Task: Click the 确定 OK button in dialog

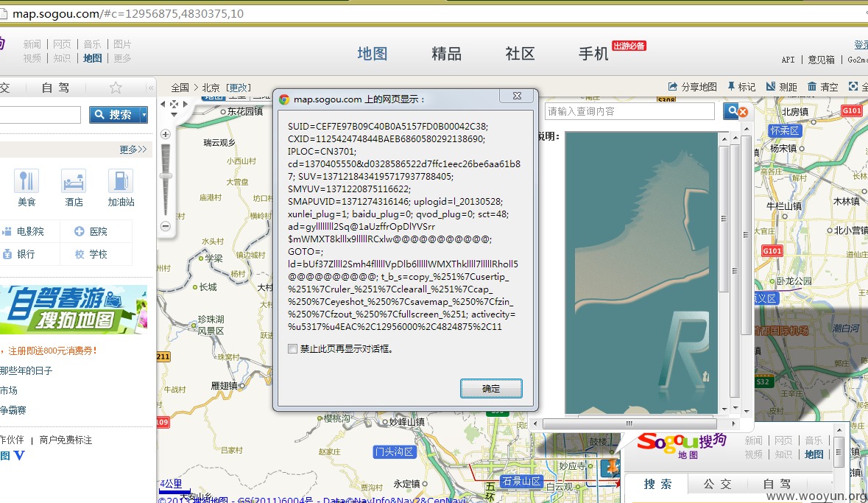Action: coord(491,388)
